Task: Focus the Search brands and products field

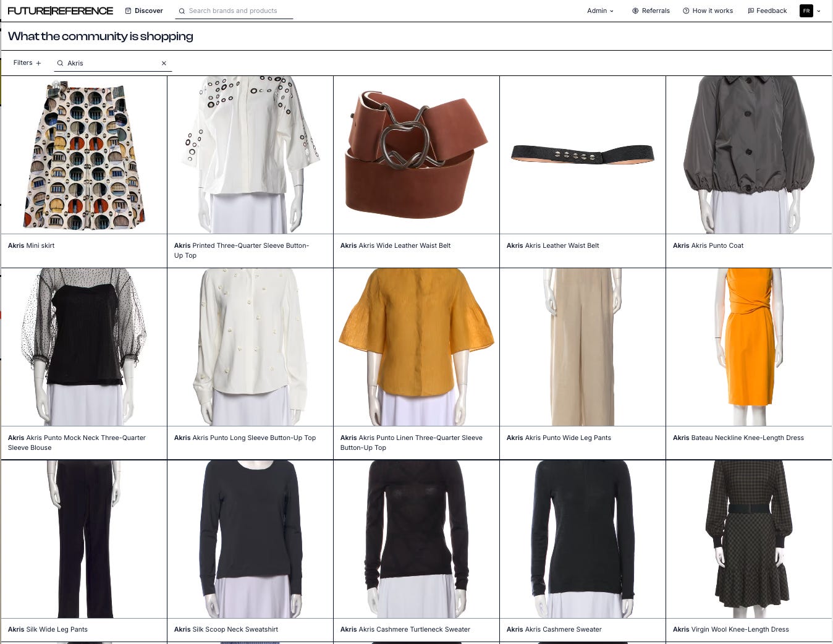Action: (233, 11)
